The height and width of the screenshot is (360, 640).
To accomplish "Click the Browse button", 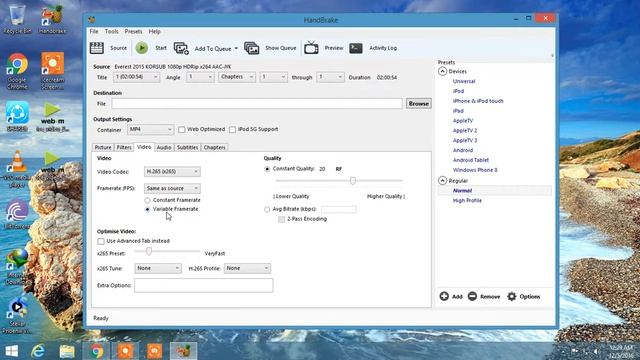I will click(x=418, y=104).
